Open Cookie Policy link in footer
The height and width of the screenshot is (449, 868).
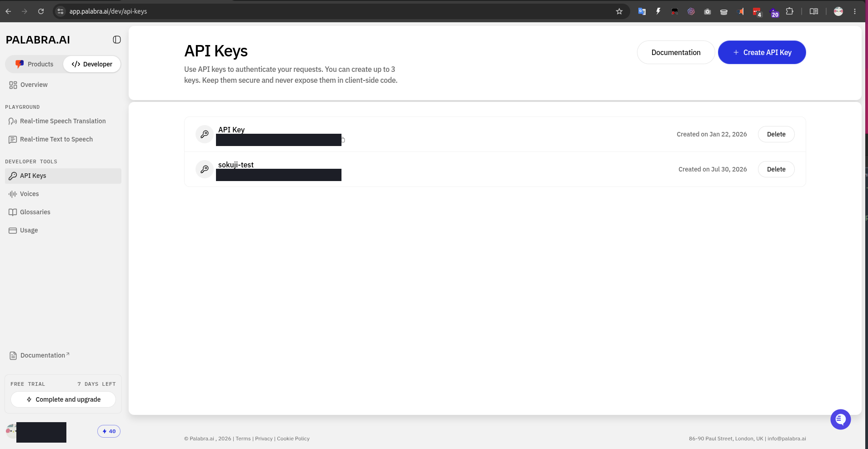pos(293,439)
